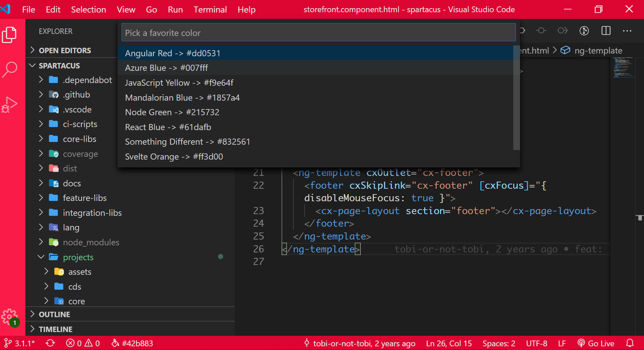Open the Explorer view icon

pos(9,34)
